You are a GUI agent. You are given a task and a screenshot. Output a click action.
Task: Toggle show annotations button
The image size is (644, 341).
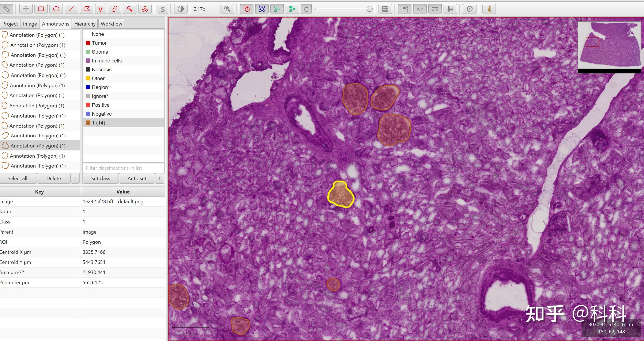point(246,9)
